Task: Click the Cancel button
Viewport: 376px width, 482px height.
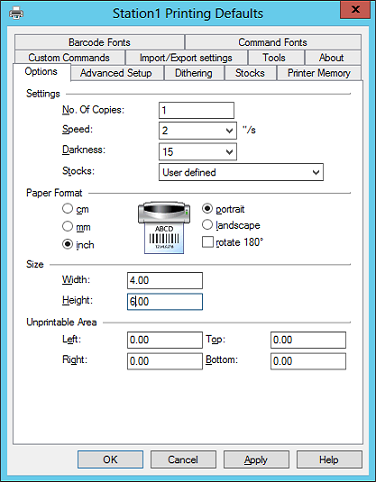Action: (183, 460)
